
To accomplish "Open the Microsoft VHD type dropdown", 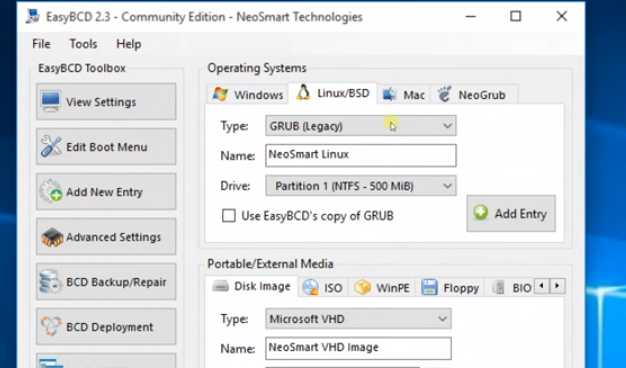I will [358, 319].
